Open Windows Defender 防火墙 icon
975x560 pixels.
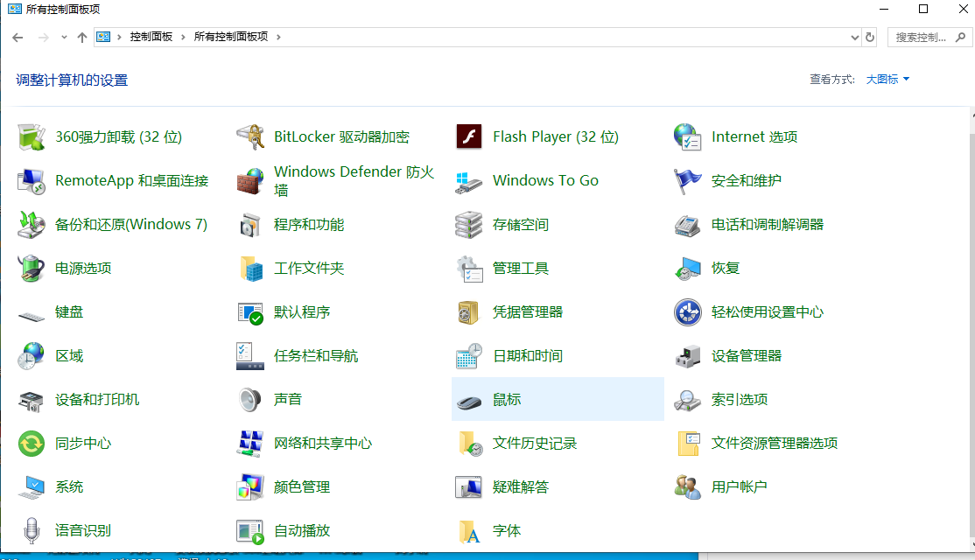[250, 181]
